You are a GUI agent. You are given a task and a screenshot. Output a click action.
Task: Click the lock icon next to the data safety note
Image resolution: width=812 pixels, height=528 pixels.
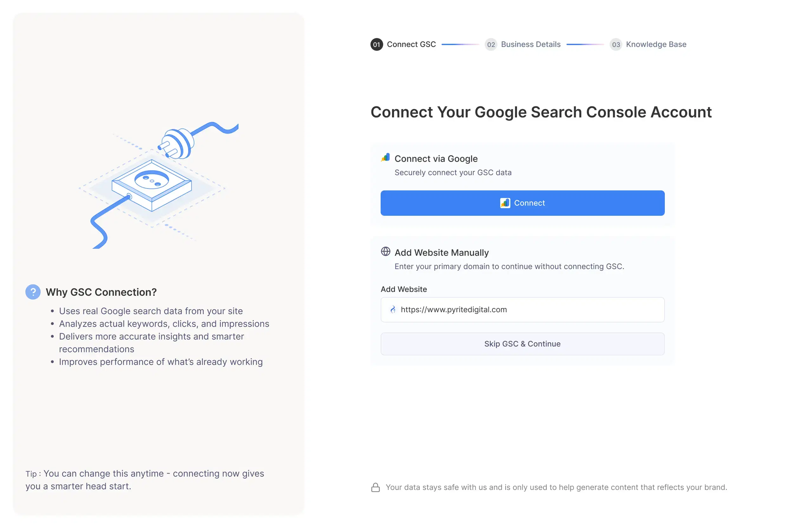coord(375,487)
